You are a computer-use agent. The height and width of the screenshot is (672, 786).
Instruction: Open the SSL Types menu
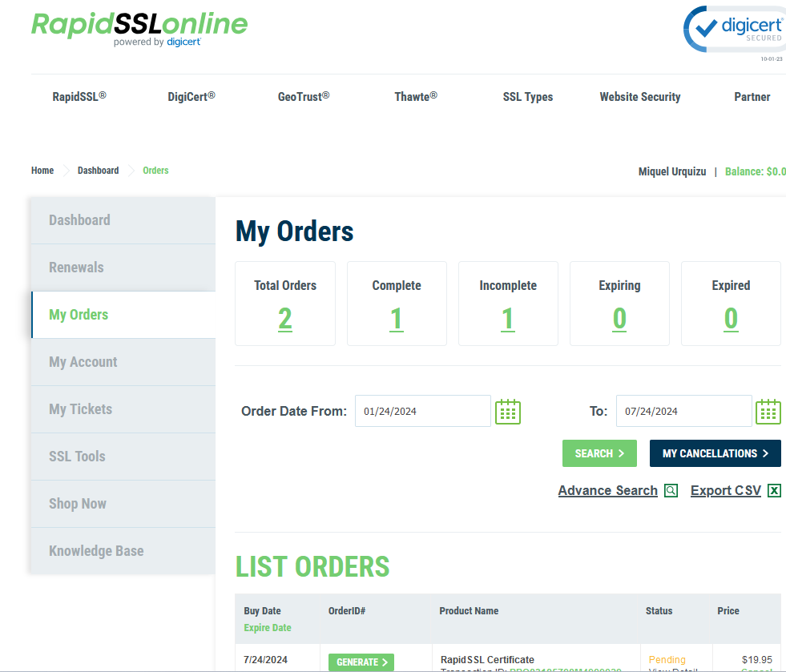(x=528, y=97)
